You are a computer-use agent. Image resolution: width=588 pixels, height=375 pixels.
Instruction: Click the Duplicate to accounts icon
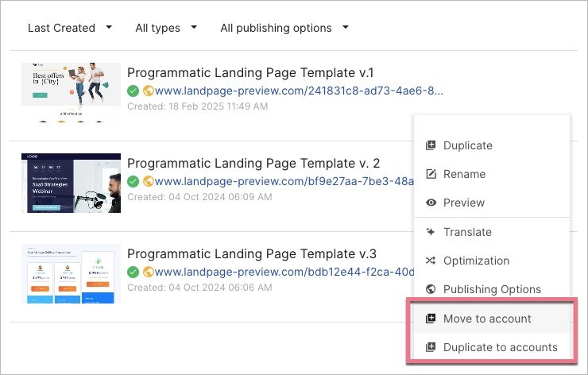point(431,347)
